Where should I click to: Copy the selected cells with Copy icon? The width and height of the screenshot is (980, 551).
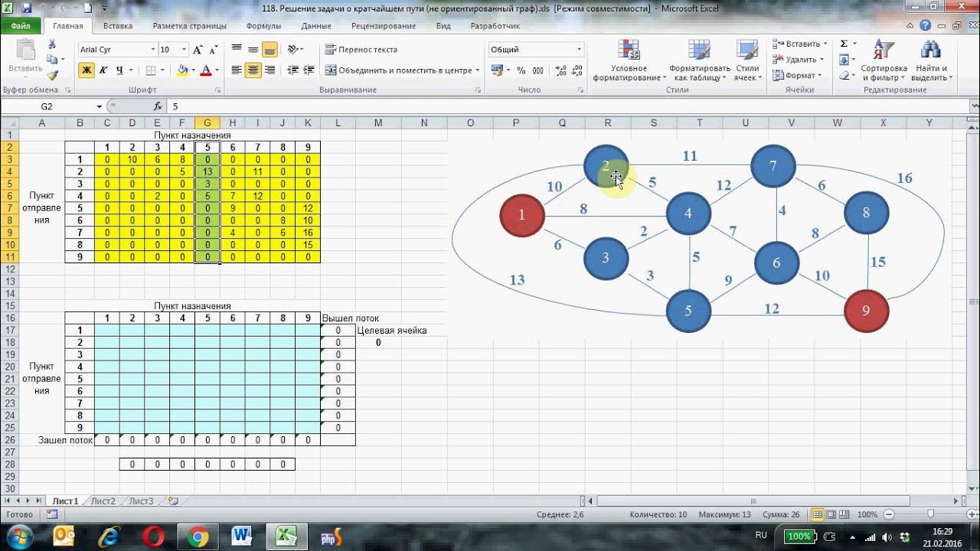(x=51, y=60)
